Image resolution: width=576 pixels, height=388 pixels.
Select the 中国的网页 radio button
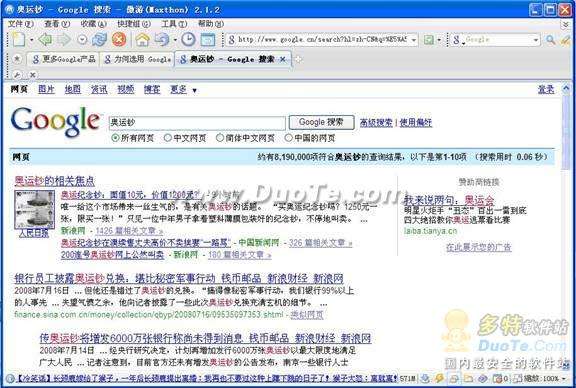click(288, 138)
